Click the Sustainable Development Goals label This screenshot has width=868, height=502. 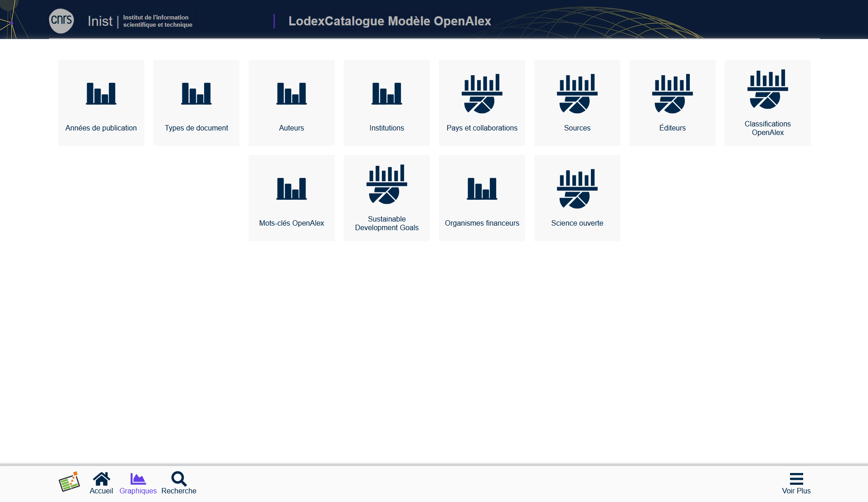click(x=387, y=223)
